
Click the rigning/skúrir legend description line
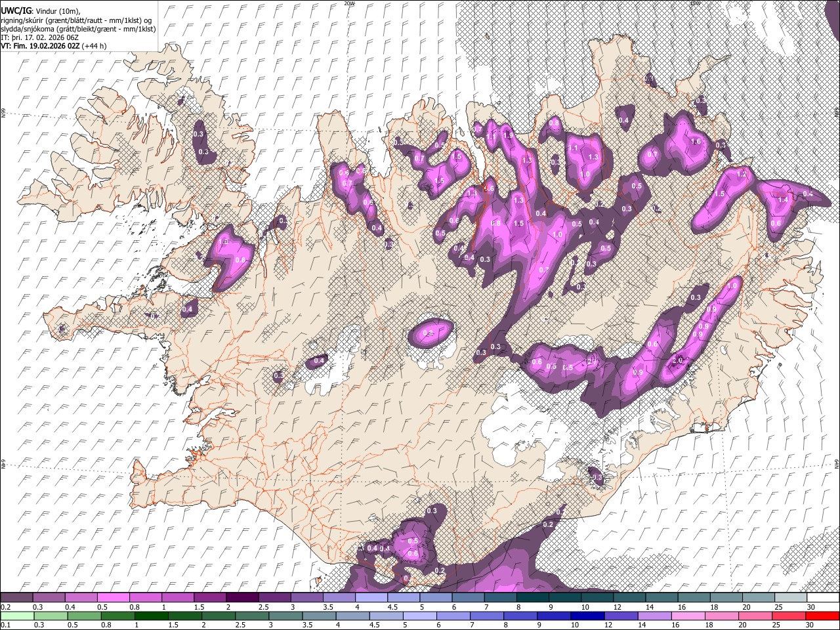[x=77, y=20]
